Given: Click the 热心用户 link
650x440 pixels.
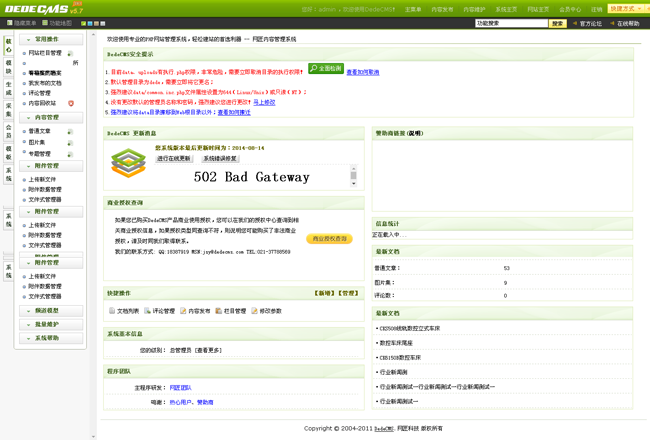Looking at the screenshot, I should click(x=181, y=402).
